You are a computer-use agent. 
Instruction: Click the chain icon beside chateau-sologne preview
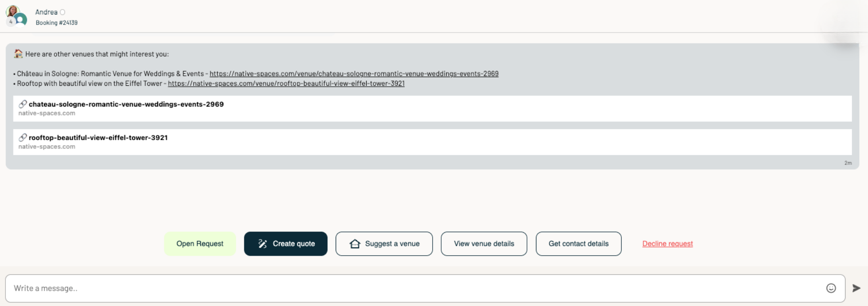click(22, 104)
